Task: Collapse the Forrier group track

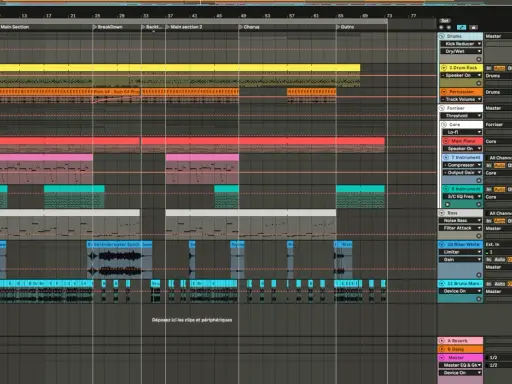Action: pos(442,108)
